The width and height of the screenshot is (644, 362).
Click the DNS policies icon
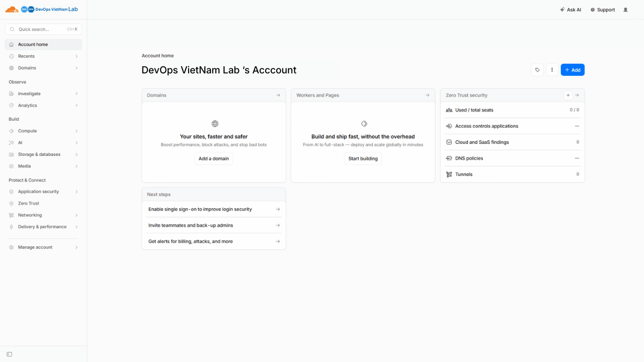449,158
